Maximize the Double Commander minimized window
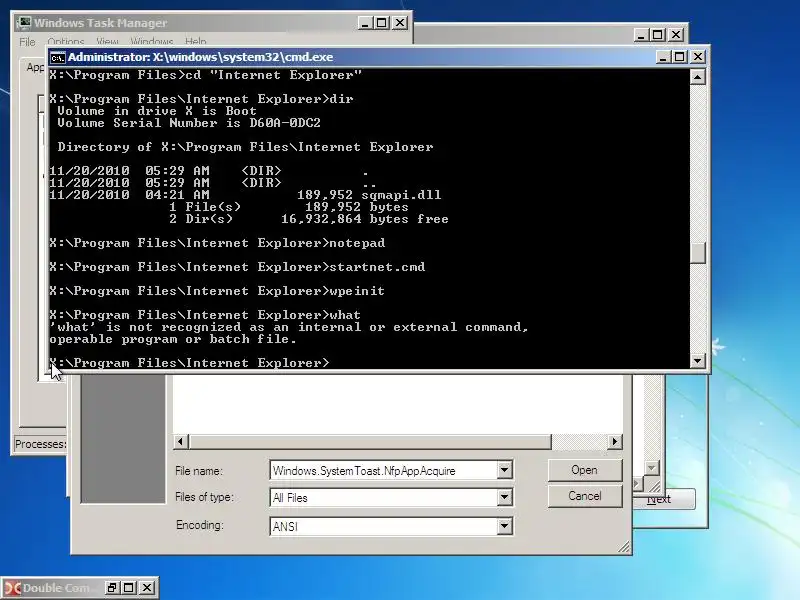This screenshot has width=800, height=600. (x=129, y=588)
